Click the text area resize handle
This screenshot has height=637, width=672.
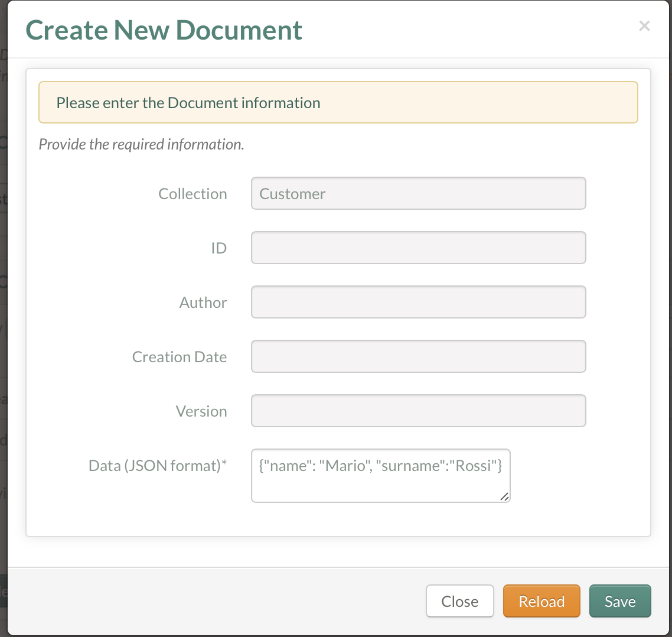coord(504,496)
